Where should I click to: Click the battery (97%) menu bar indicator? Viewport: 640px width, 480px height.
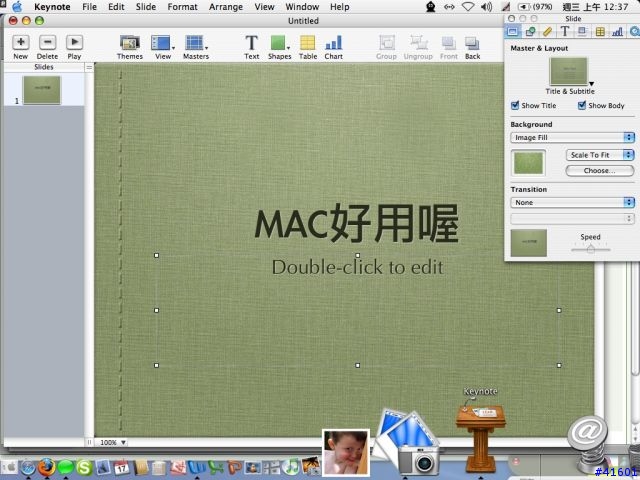click(535, 7)
